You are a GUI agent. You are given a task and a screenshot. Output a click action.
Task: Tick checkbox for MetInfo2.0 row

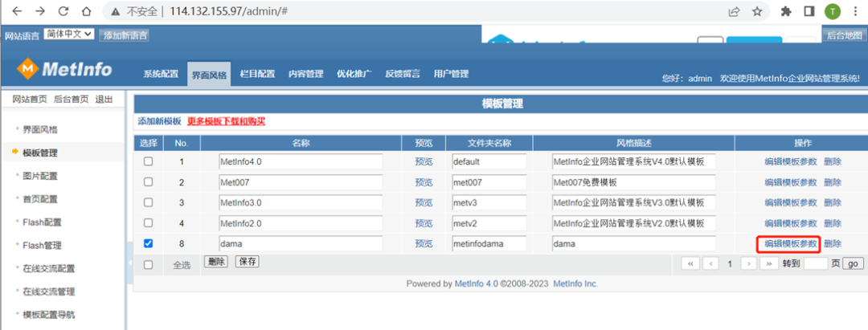click(x=149, y=222)
